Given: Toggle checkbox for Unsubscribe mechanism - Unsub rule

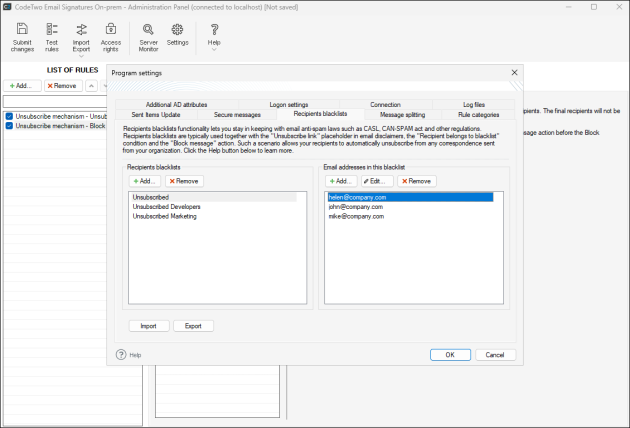Looking at the screenshot, I should [9, 116].
